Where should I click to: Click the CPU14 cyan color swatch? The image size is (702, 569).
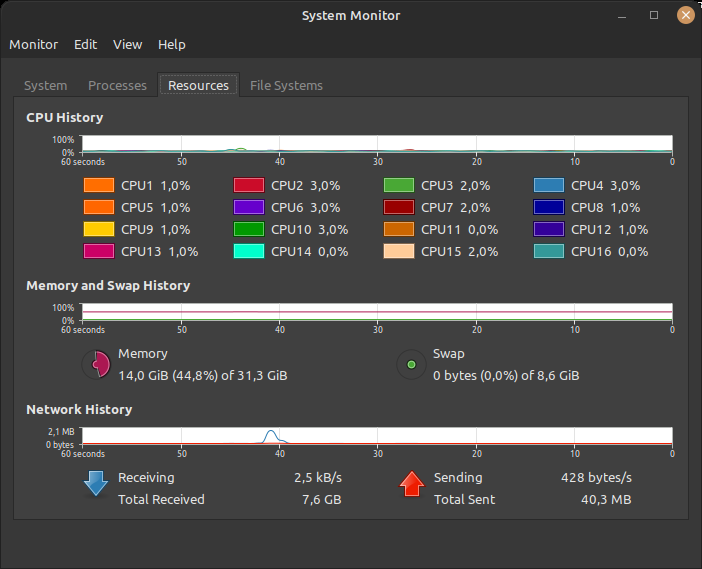249,252
